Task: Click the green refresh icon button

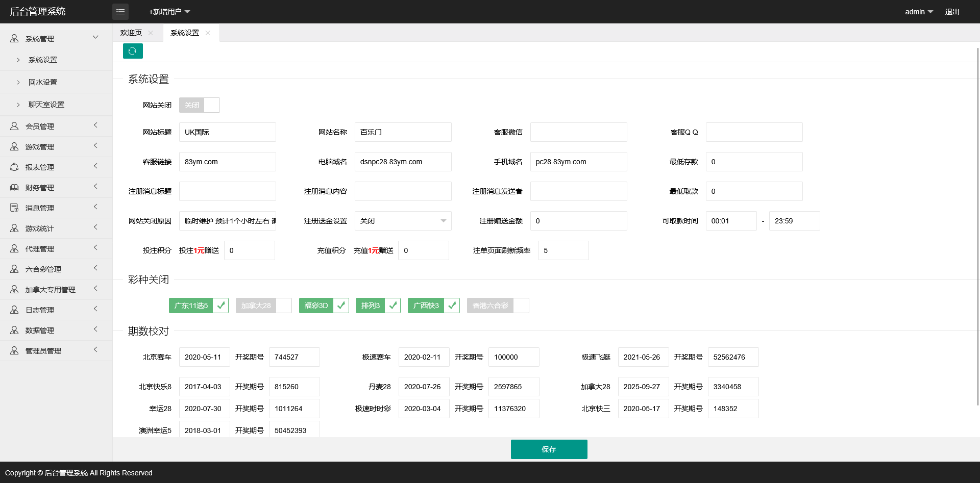Action: tap(133, 51)
